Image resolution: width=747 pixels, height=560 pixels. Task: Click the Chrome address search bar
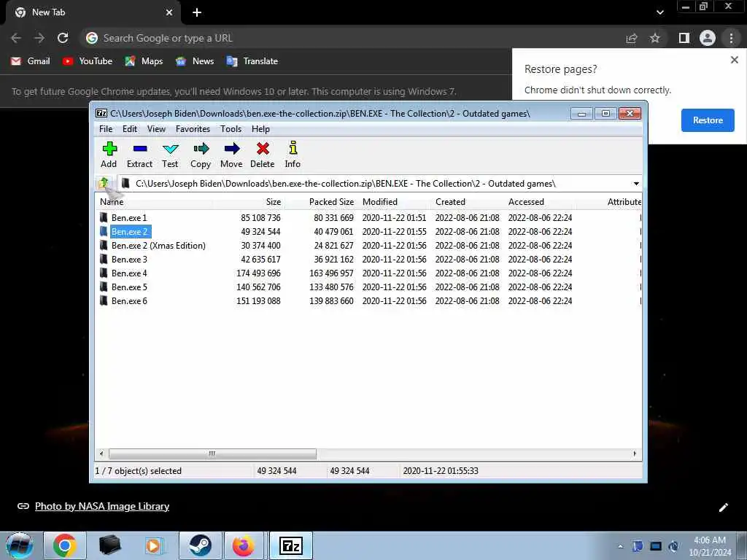(x=352, y=38)
